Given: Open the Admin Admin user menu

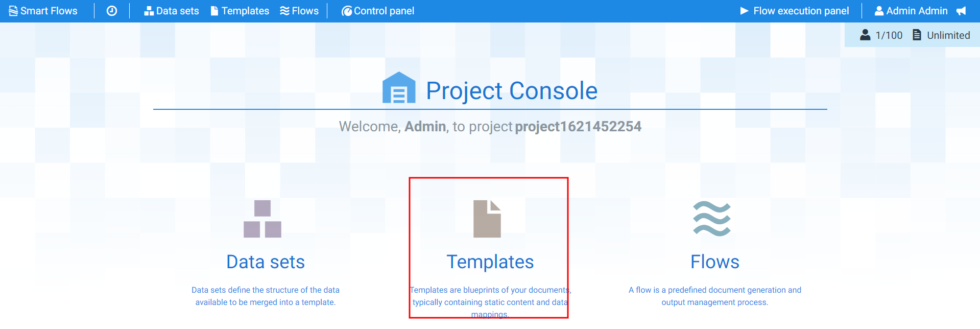Looking at the screenshot, I should click(911, 11).
